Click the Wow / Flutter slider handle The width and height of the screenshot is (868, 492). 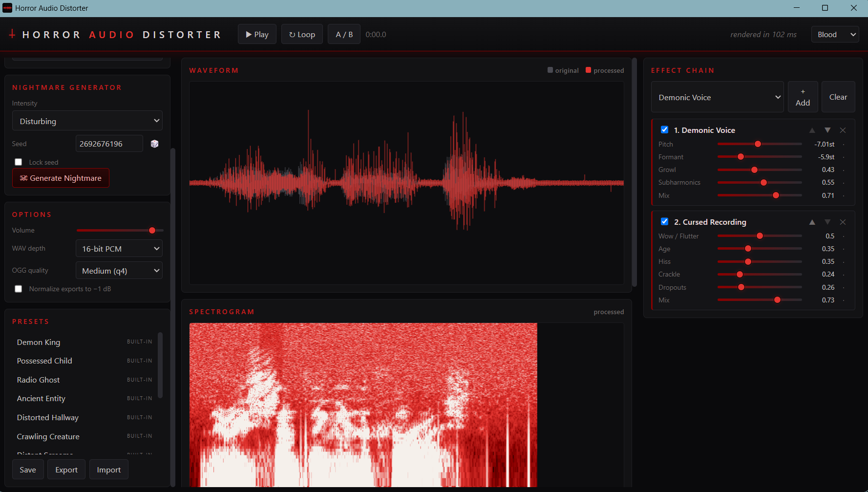pos(760,236)
